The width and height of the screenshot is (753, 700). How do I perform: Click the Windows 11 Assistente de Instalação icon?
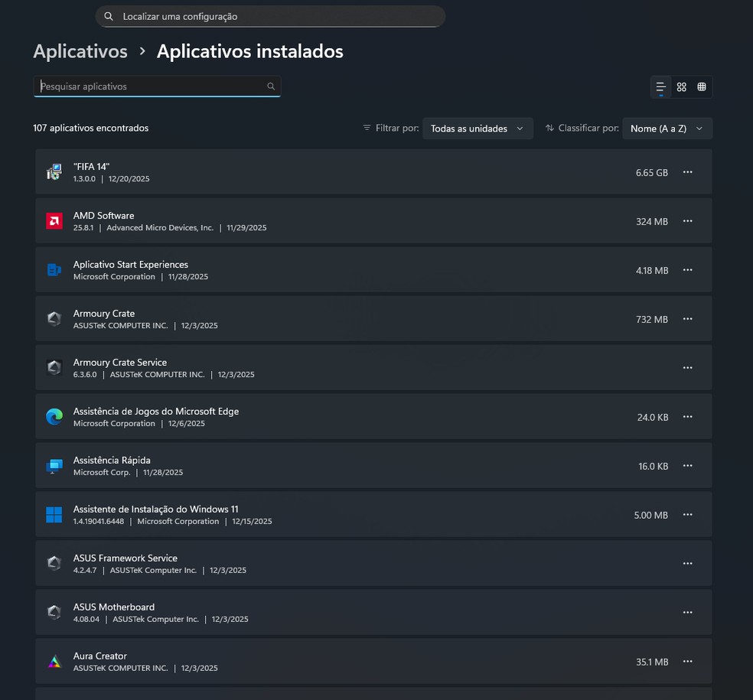coord(54,515)
